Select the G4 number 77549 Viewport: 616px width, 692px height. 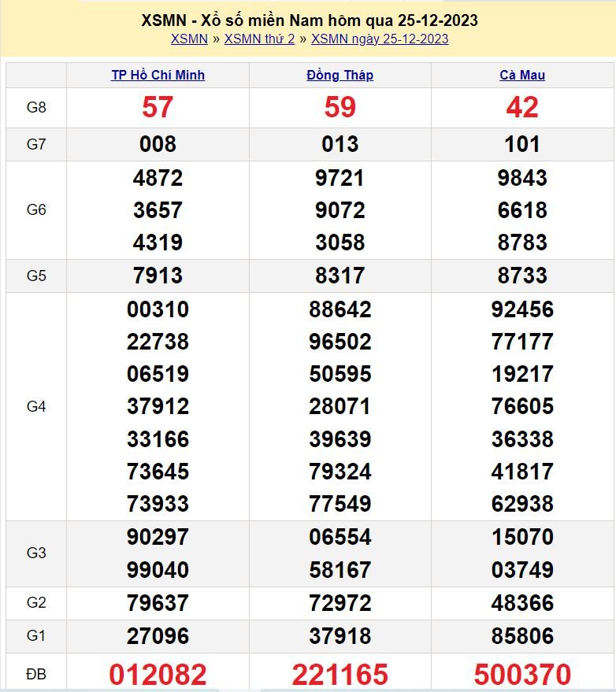pos(340,504)
